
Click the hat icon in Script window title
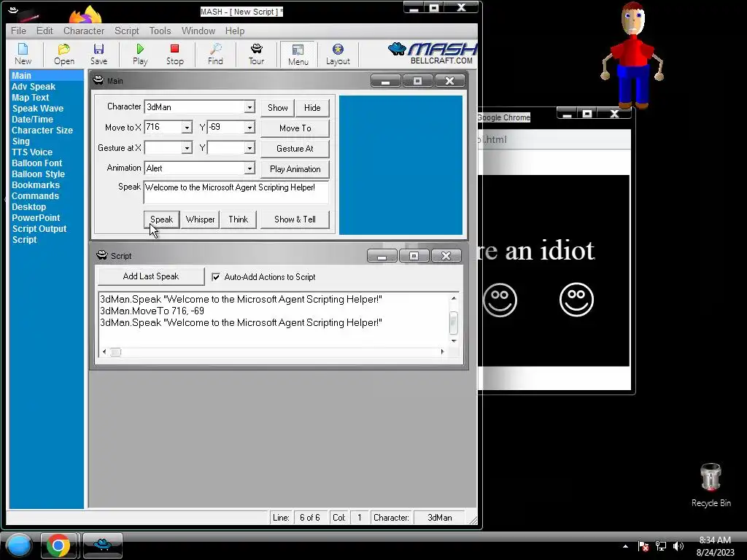[102, 255]
